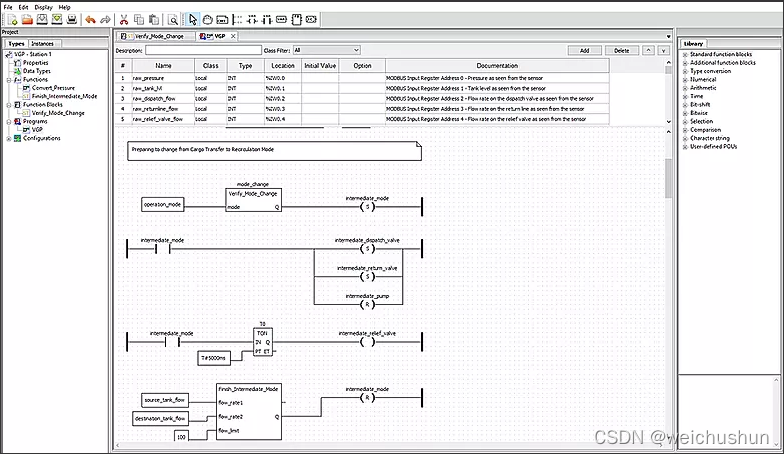Viewport: 784px width, 454px height.
Task: Click the Add variable button
Action: click(x=584, y=50)
